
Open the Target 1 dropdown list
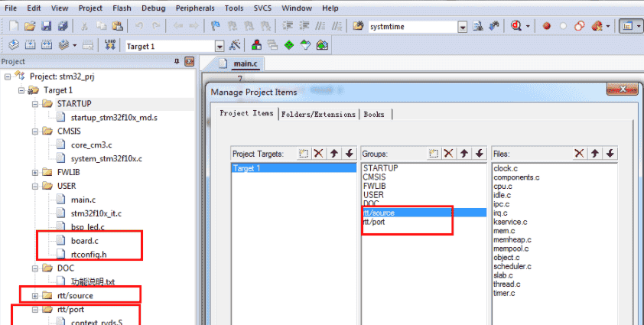pyautogui.click(x=220, y=47)
